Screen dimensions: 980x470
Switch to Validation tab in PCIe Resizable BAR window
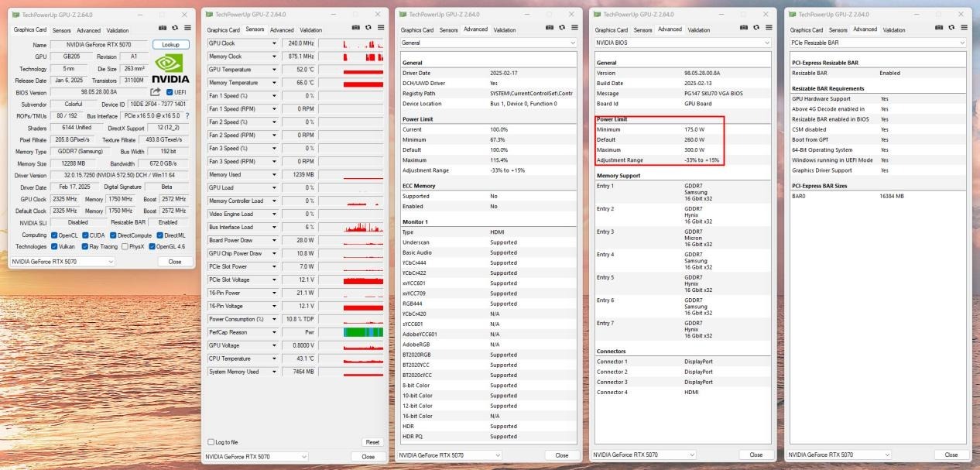(894, 30)
